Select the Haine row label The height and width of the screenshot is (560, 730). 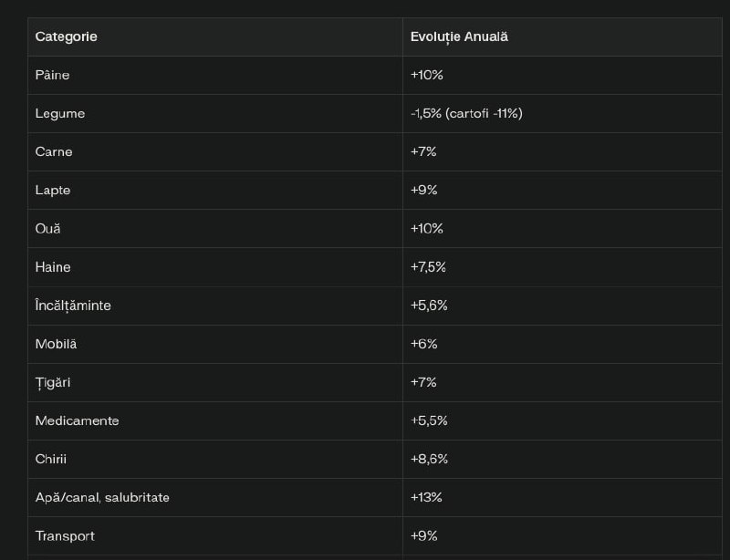point(53,267)
